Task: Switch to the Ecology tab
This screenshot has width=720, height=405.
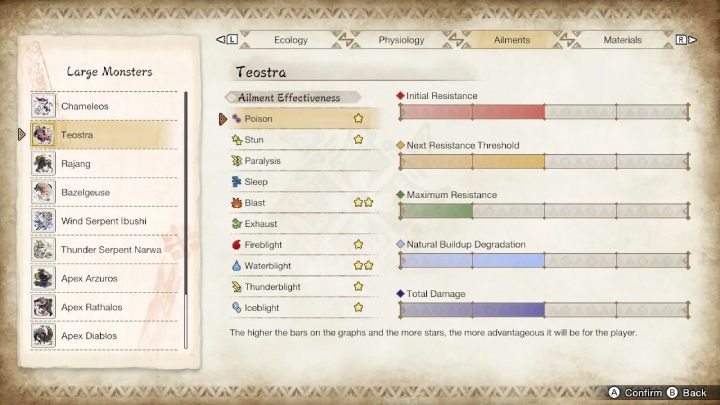Action: pos(291,40)
